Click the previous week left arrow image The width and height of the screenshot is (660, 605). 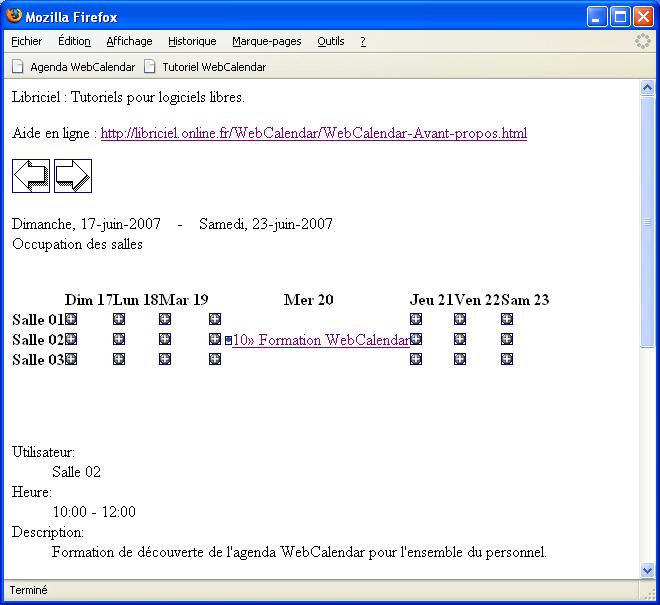point(31,176)
